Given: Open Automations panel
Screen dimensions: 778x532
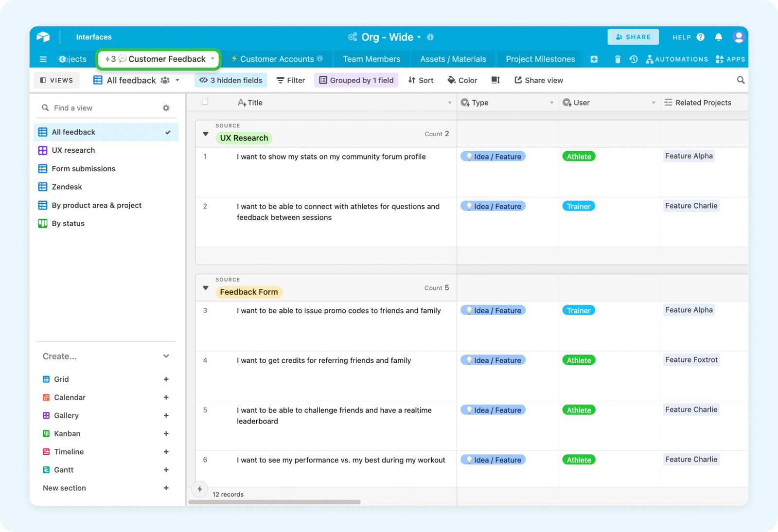Looking at the screenshot, I should 677,59.
